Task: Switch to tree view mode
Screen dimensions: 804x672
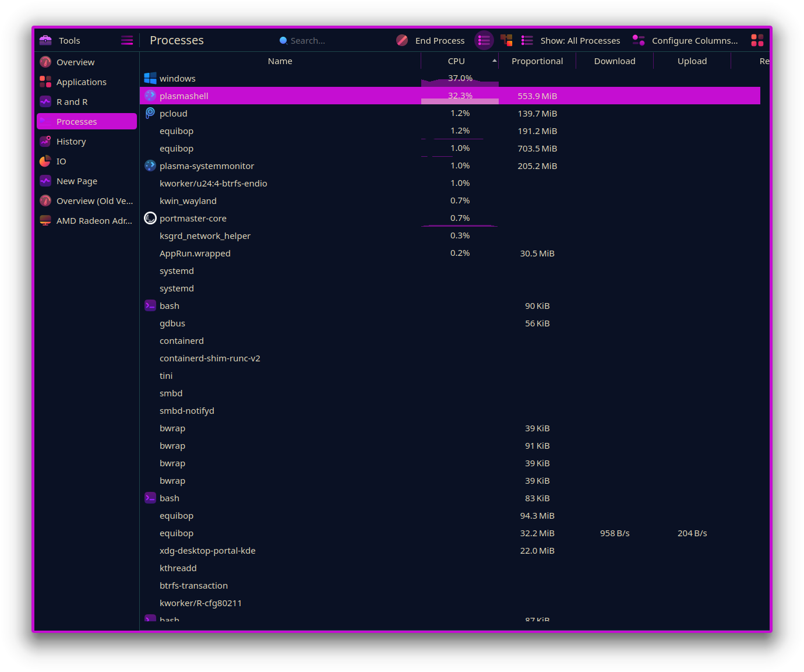Action: tap(506, 40)
